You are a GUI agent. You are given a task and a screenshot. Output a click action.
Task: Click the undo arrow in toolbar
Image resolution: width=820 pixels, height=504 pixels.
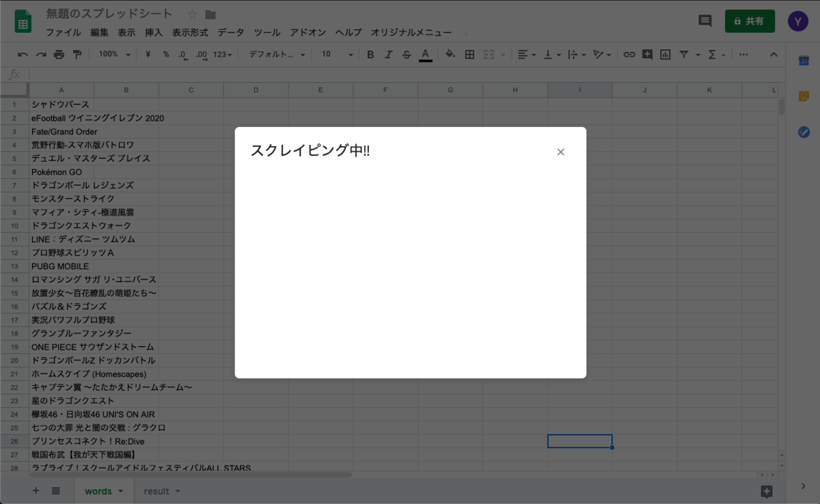point(23,55)
